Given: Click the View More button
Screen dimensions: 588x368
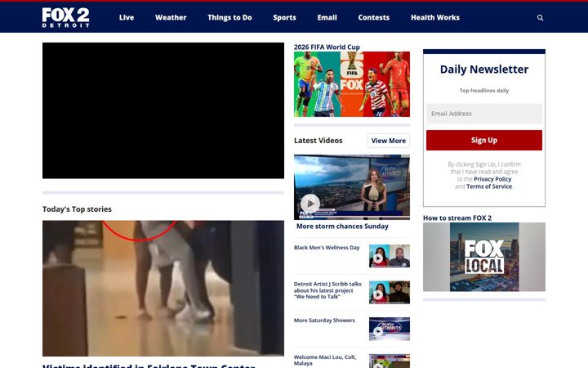Looking at the screenshot, I should coord(389,141).
